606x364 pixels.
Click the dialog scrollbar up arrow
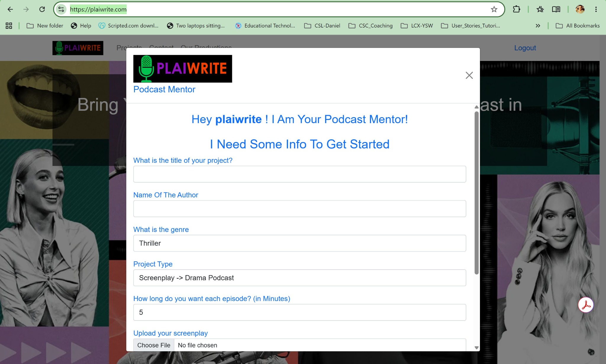[476, 107]
